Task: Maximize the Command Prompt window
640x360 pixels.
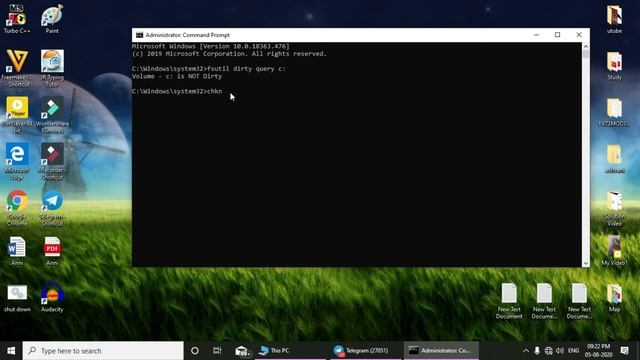Action: point(558,35)
